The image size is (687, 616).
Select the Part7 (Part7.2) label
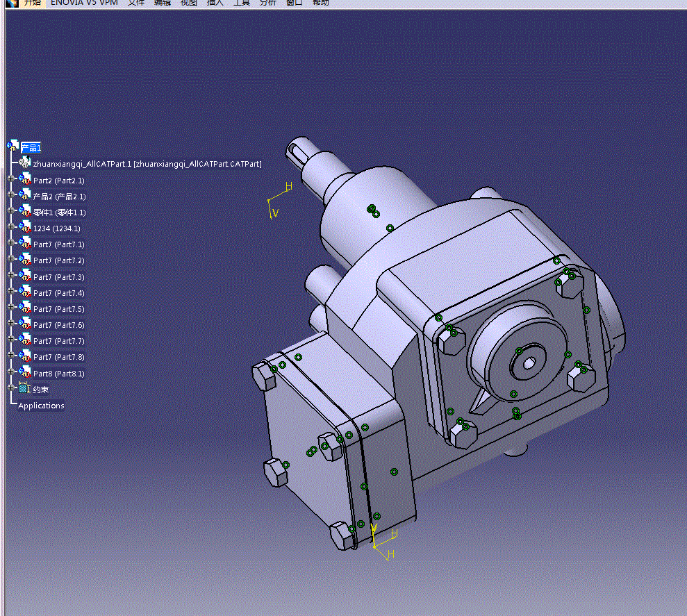coord(59,260)
